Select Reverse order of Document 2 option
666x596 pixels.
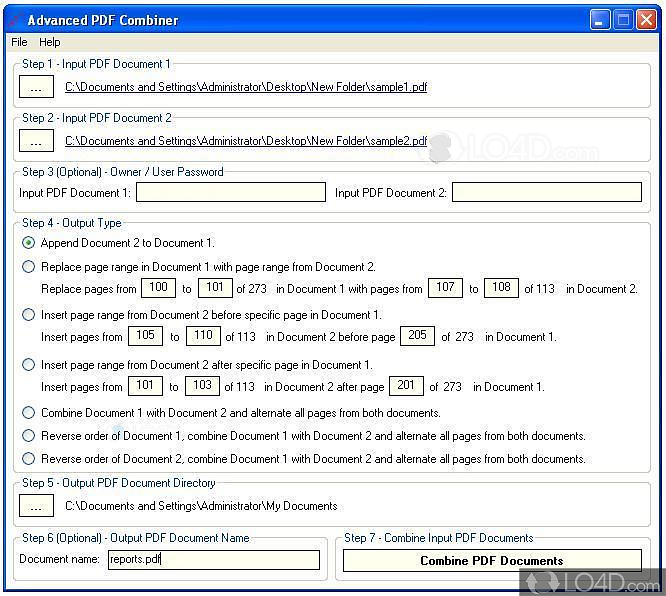pyautogui.click(x=29, y=459)
